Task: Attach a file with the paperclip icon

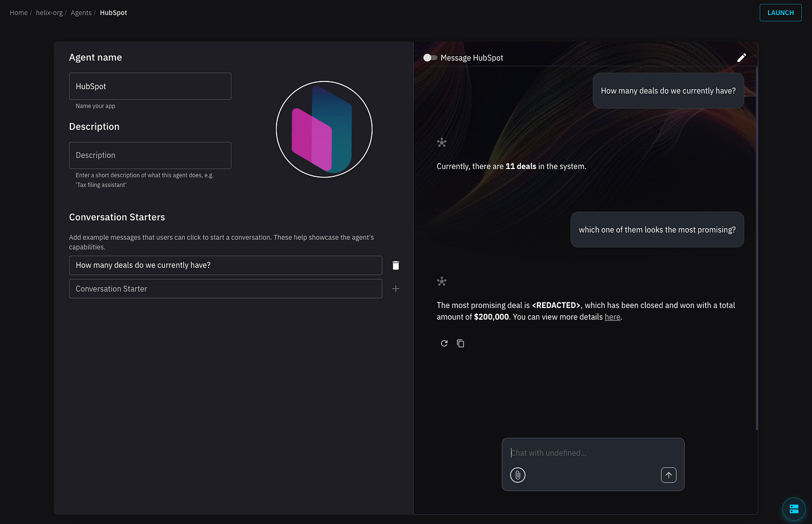Action: click(x=518, y=475)
